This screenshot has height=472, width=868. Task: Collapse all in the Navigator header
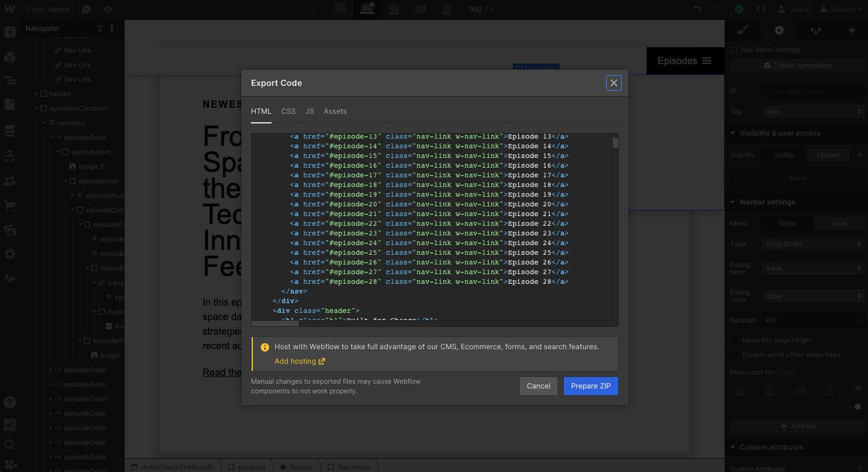click(100, 28)
